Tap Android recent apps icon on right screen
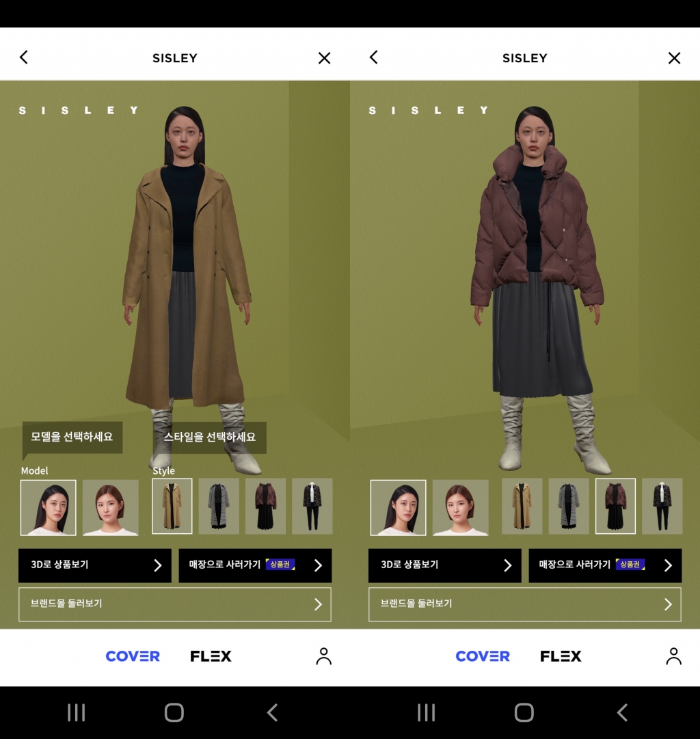The image size is (700, 739). click(x=426, y=713)
